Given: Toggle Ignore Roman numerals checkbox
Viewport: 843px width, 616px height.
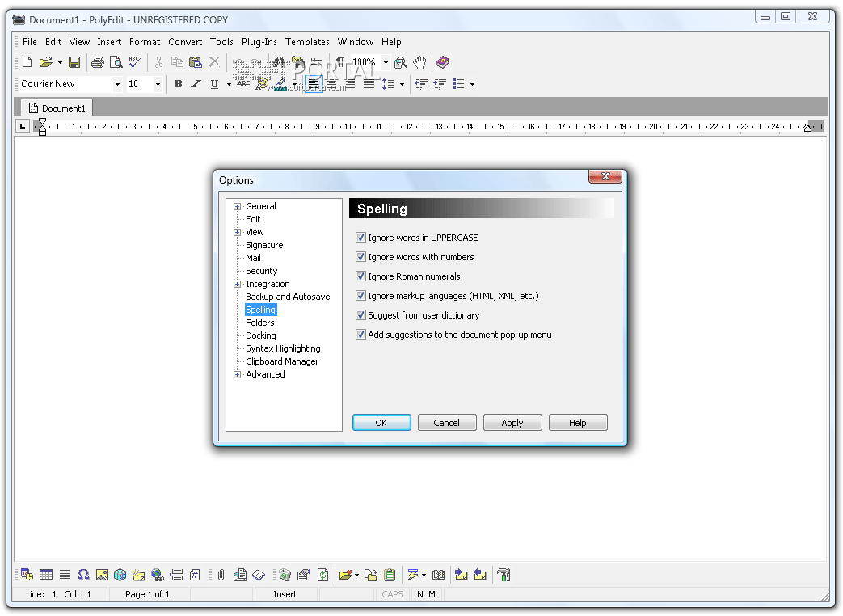Looking at the screenshot, I should click(x=360, y=276).
